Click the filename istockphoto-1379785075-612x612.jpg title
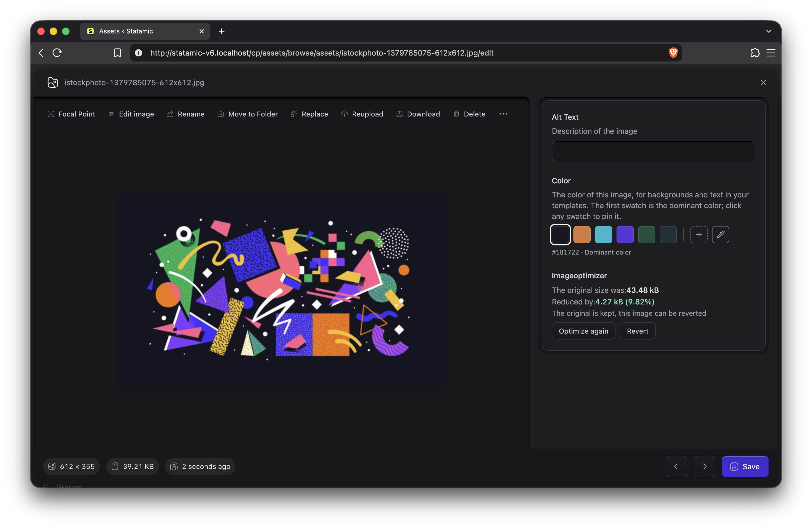Screen dimensions: 812x528 tap(135, 83)
